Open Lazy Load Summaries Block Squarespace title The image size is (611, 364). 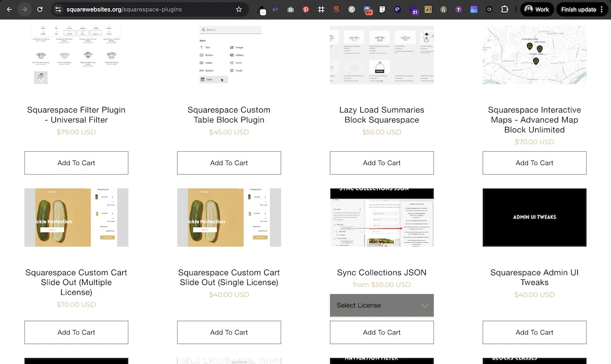tap(382, 115)
